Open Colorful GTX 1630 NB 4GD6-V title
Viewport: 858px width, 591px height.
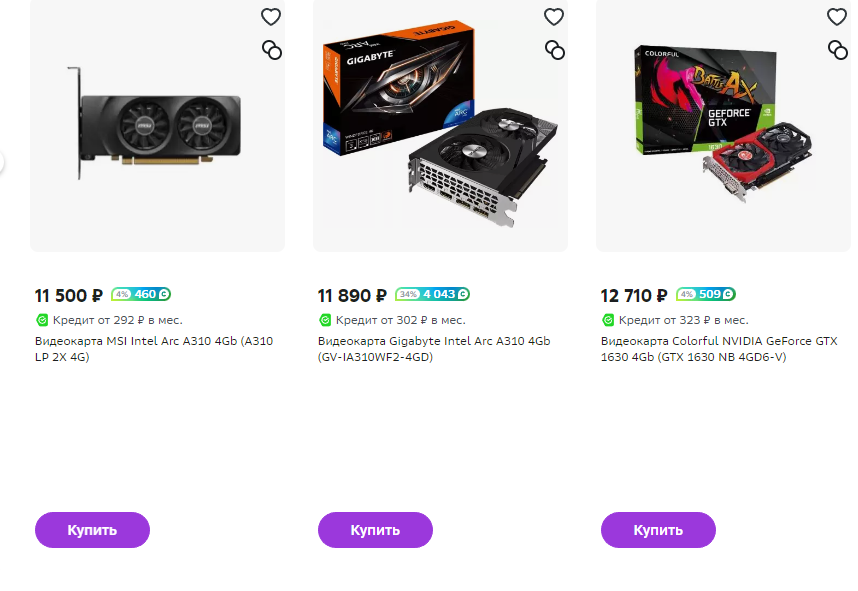click(x=719, y=349)
